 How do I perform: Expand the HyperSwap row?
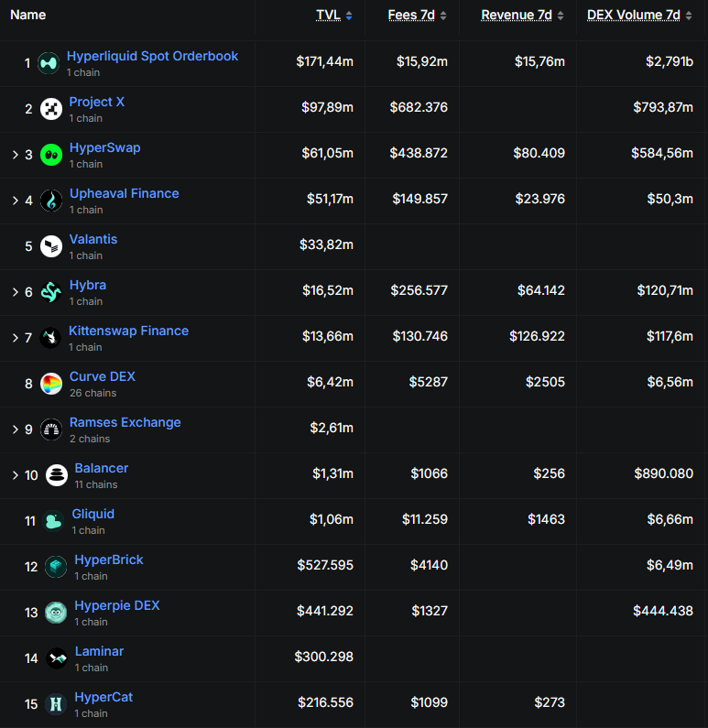(x=15, y=155)
